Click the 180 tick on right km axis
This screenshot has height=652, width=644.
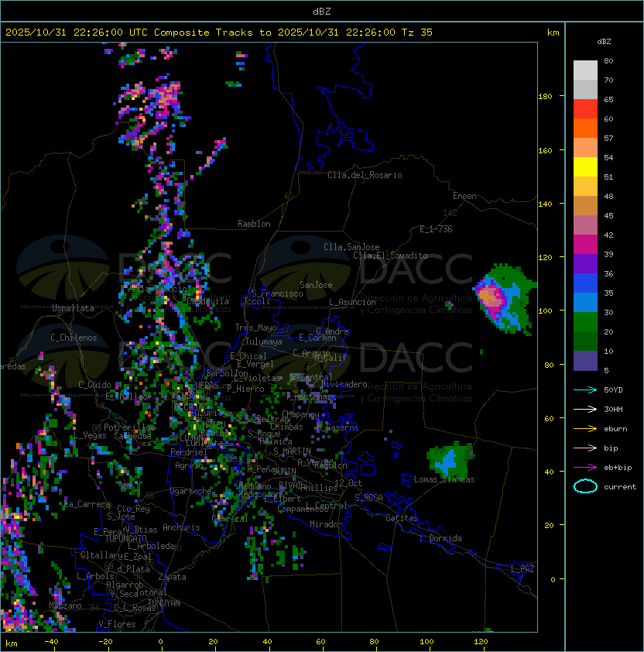point(545,97)
